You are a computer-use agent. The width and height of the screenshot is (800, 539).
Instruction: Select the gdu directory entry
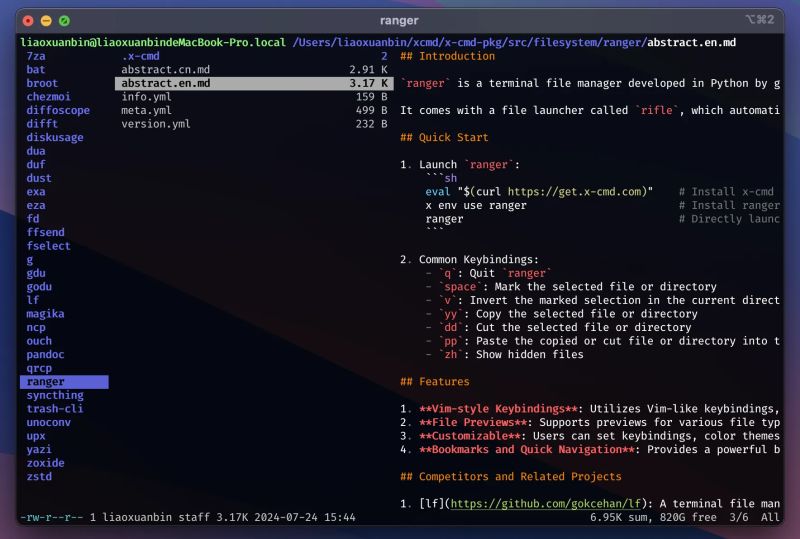point(36,273)
